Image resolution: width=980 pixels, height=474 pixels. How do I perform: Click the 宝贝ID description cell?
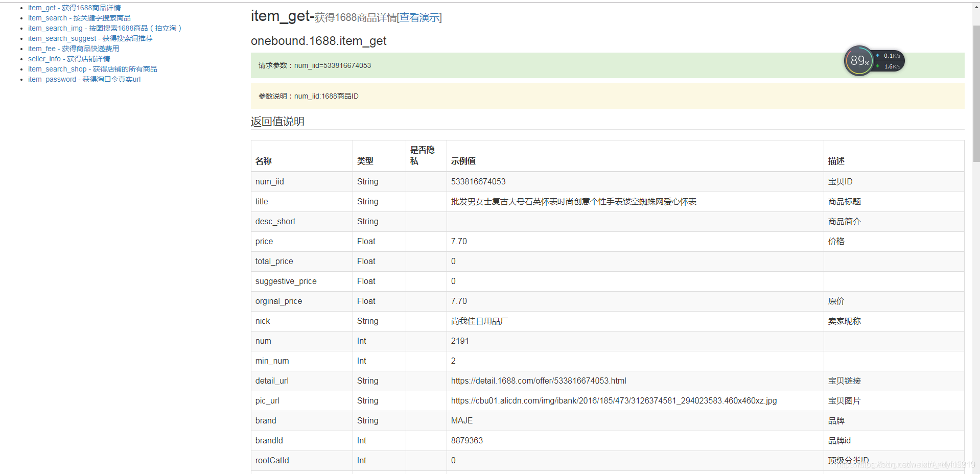click(894, 182)
